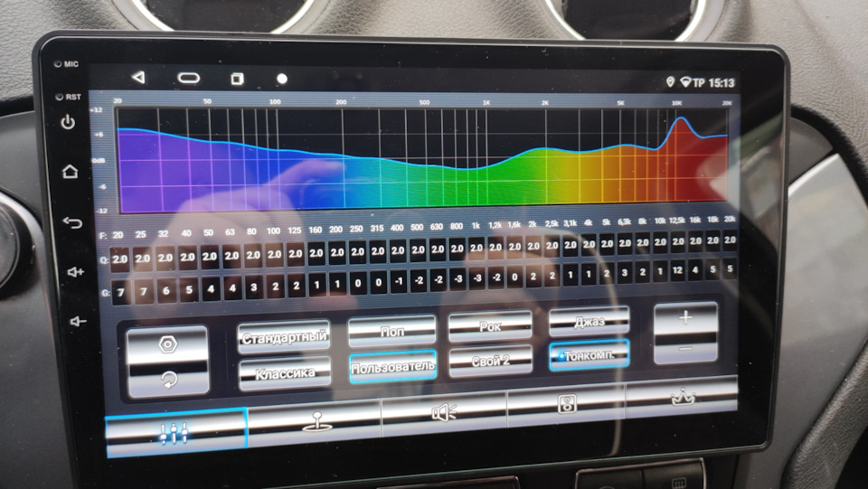
Task: Select the gain cell under 250 Hz
Action: (x=358, y=283)
